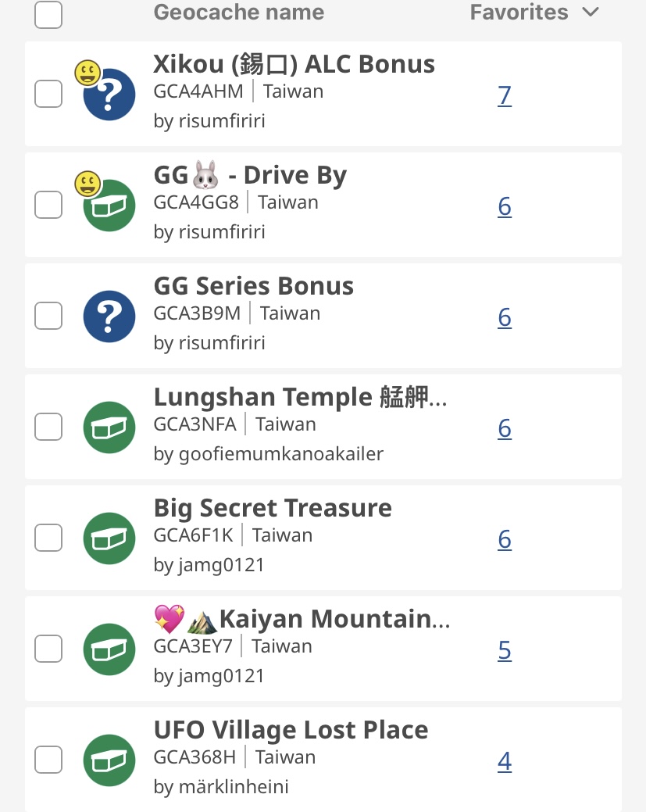The width and height of the screenshot is (646, 812).
Task: Select checkbox for Big Secret Treasure
Action: (x=48, y=538)
